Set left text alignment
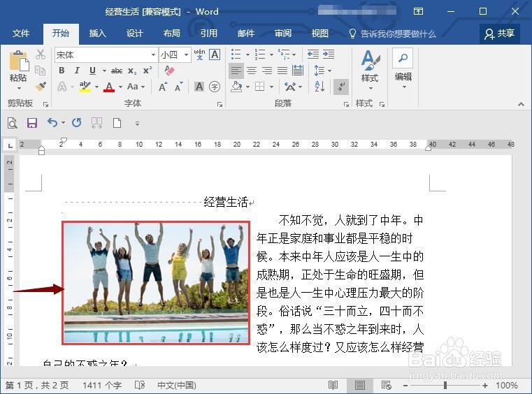The image size is (532, 394). [236, 71]
